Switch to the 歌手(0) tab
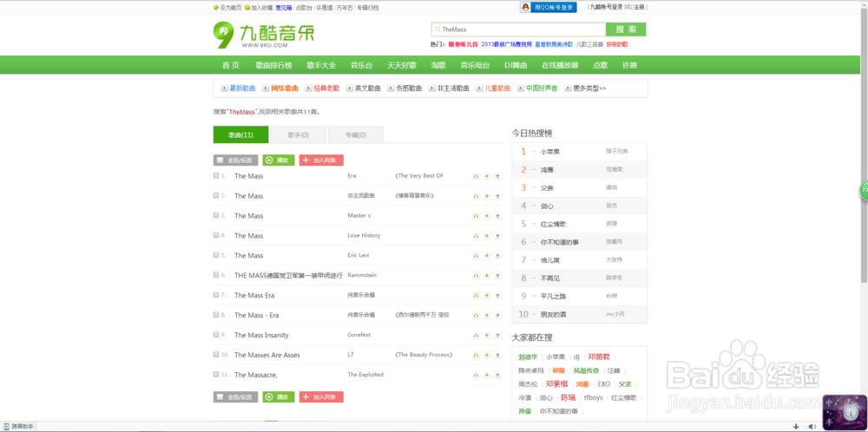Image resolution: width=868 pixels, height=432 pixels. click(298, 135)
